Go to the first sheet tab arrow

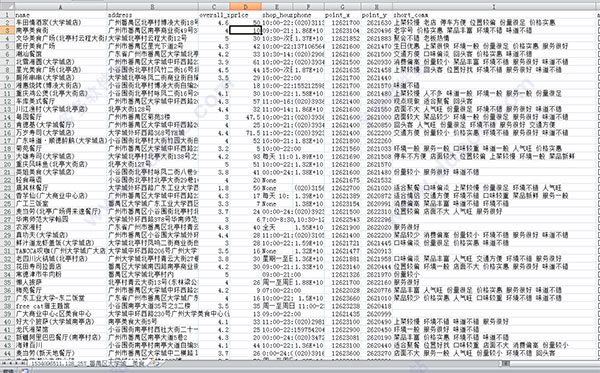5,363
